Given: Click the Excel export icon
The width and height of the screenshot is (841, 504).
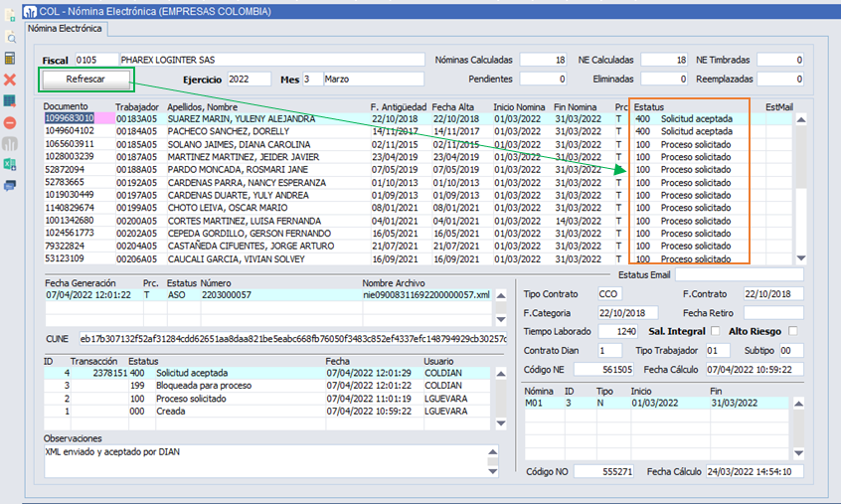Looking at the screenshot, I should 10,165.
